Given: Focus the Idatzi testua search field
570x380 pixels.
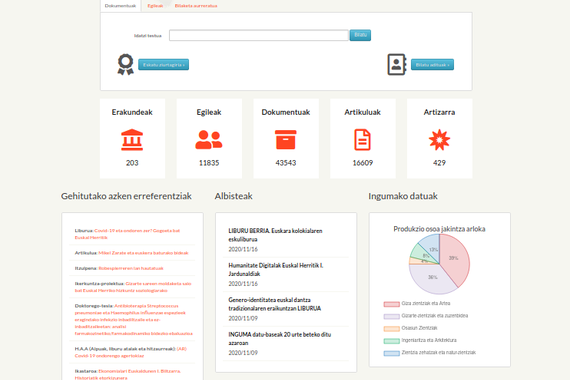Looking at the screenshot, I should pyautogui.click(x=258, y=35).
